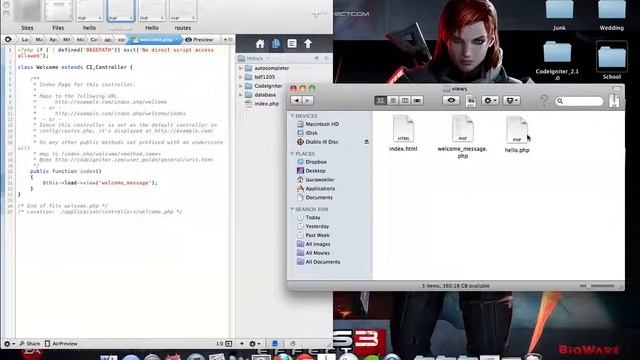Open index.html file in views folder

[403, 133]
